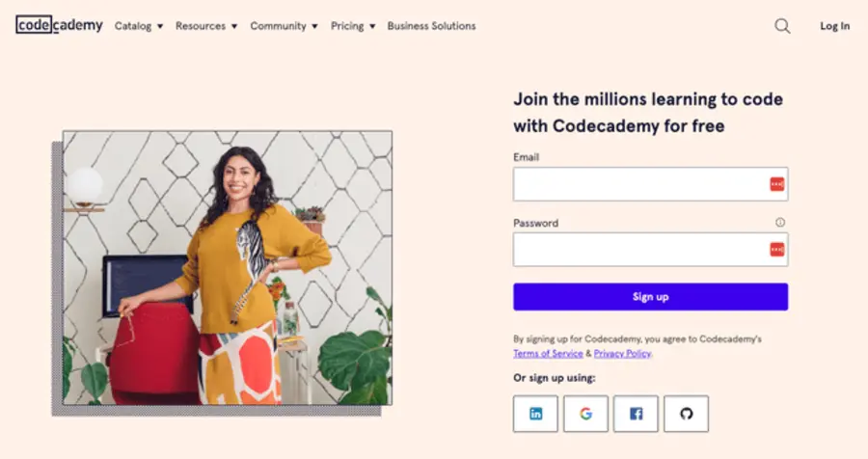This screenshot has height=459, width=868.
Task: Open the Privacy Policy link
Action: [622, 354]
